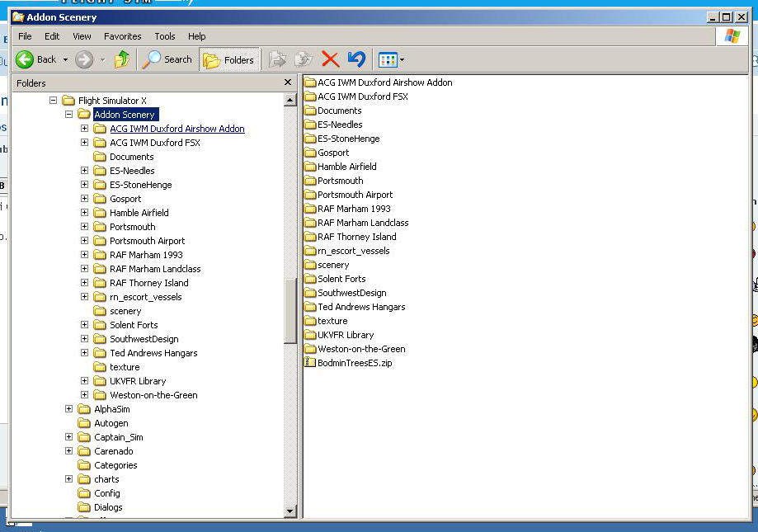758x532 pixels.
Task: Open the Forward history dropdown arrow
Action: [x=102, y=60]
